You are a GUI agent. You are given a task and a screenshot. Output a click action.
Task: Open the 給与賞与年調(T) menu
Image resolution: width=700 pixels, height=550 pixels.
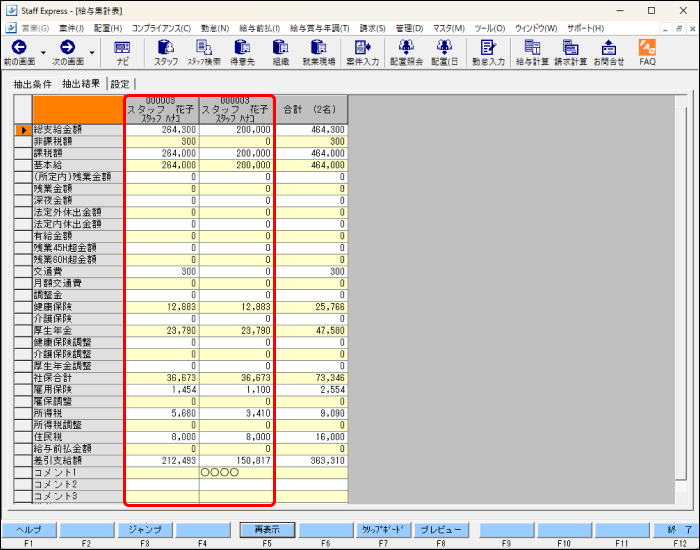click(x=320, y=28)
